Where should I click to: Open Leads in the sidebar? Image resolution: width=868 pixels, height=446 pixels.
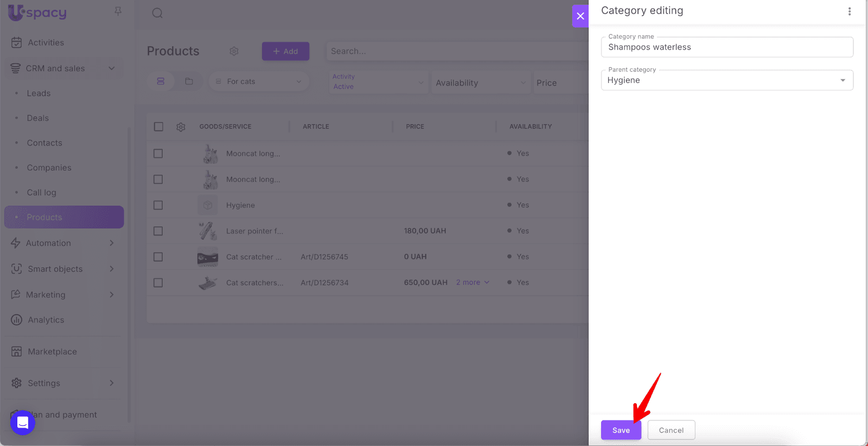click(39, 93)
